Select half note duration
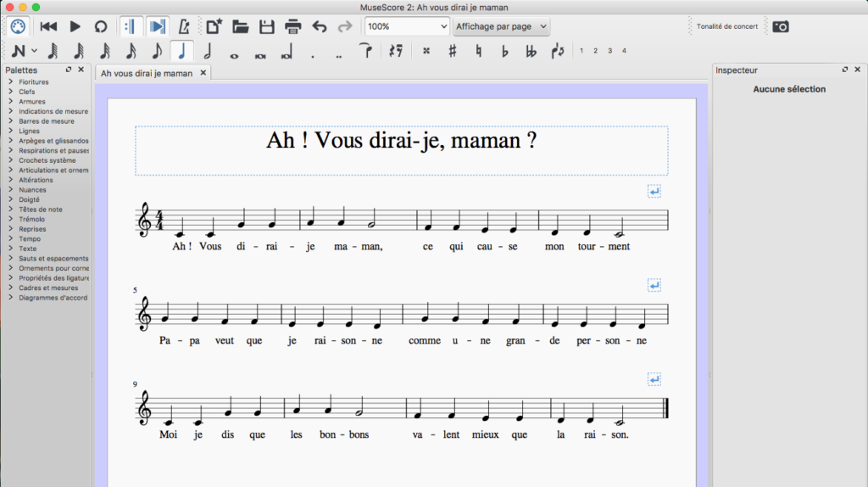Viewport: 868px width, 487px height. (208, 51)
